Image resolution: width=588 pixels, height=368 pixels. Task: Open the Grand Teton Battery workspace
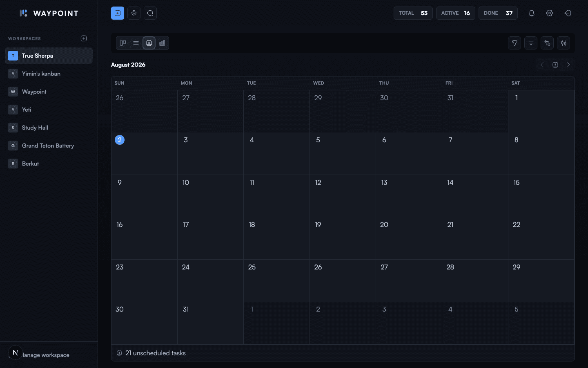coord(49,146)
